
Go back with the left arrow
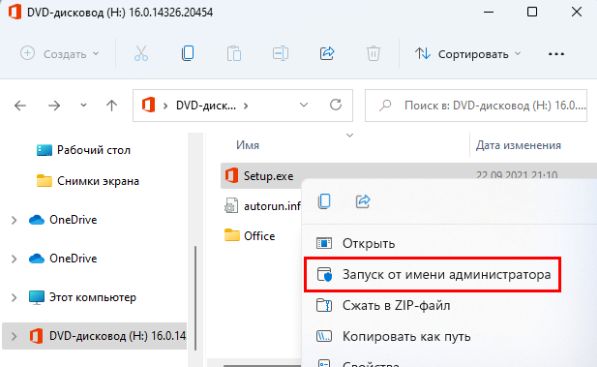20,105
